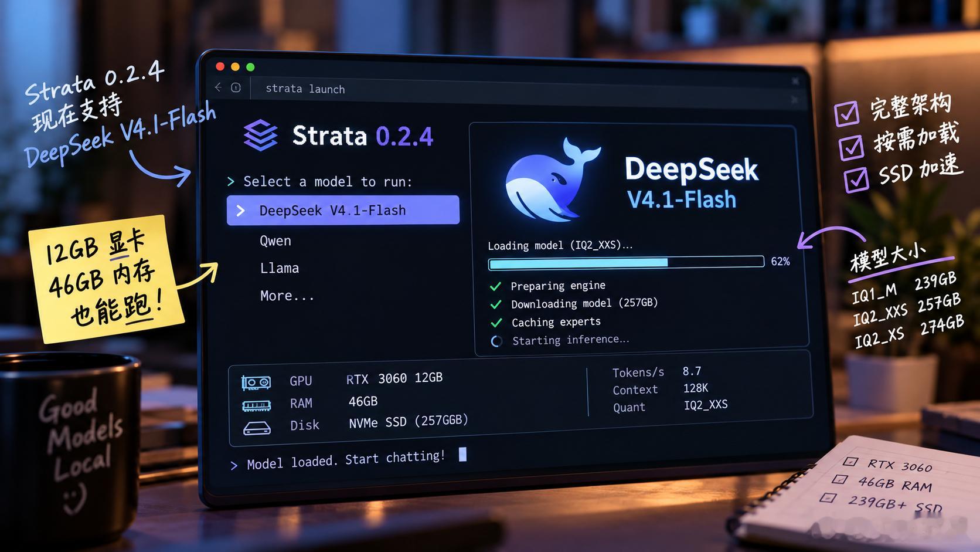Click the Strata stacked-layers logo icon
Viewport: 980px width, 552px height.
click(x=260, y=136)
